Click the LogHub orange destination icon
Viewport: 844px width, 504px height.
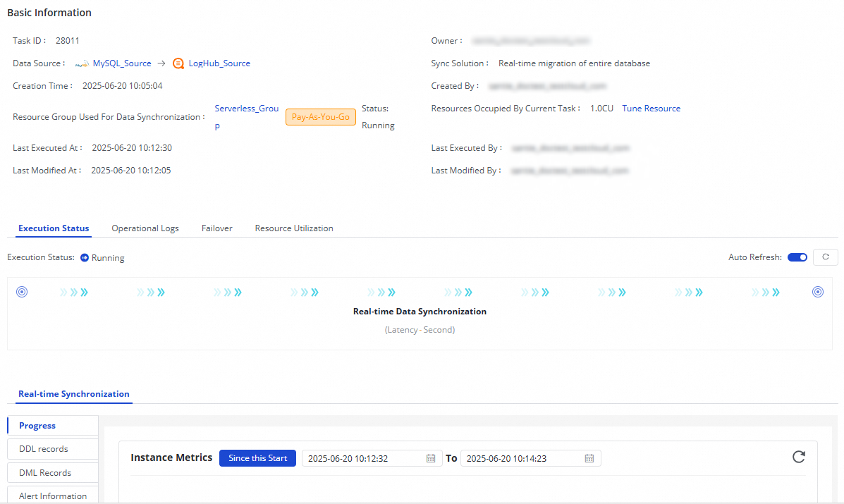pyautogui.click(x=178, y=63)
